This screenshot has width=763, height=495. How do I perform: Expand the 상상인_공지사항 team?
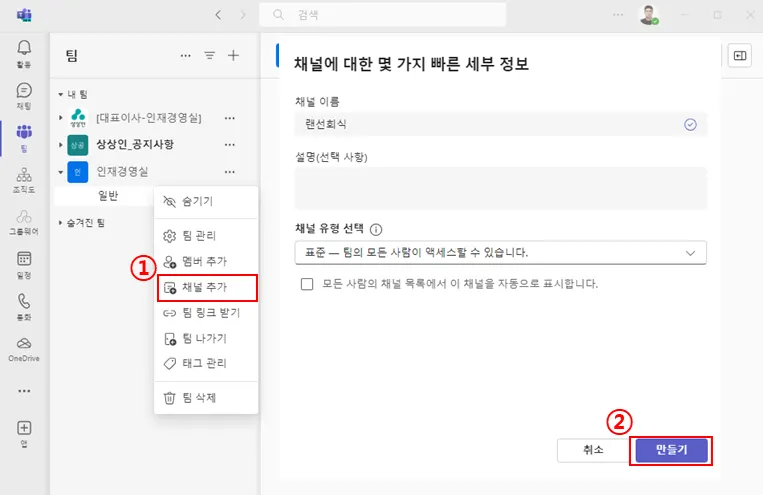point(60,145)
